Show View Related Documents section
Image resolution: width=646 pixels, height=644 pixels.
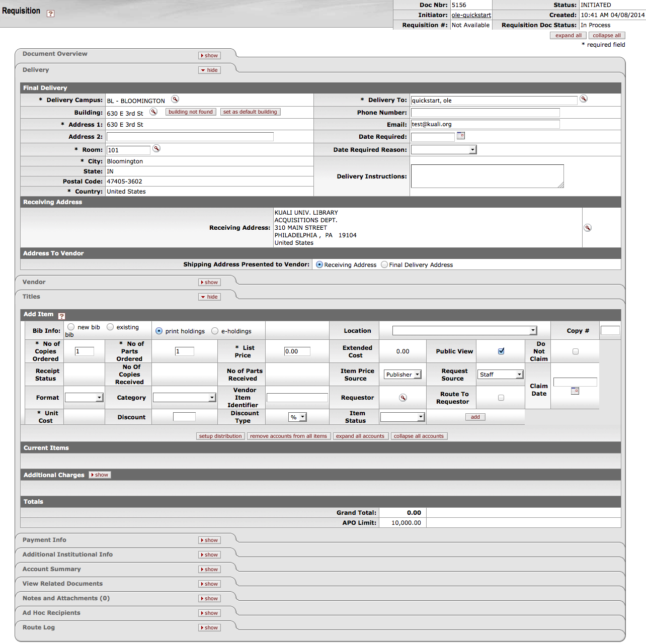click(209, 584)
